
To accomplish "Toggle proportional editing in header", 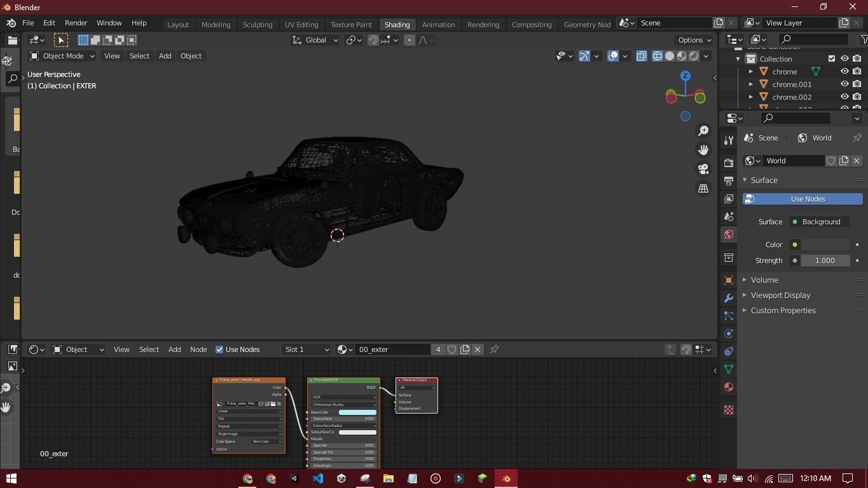I will [x=410, y=40].
